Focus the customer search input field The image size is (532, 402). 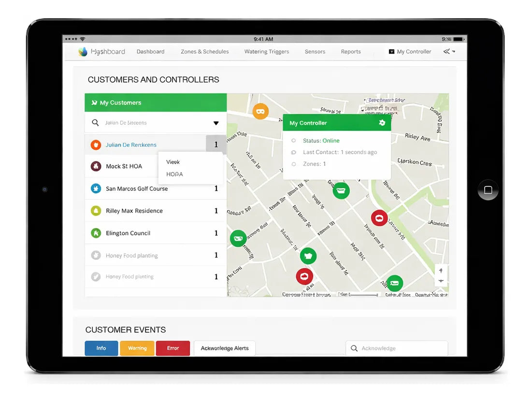(156, 123)
